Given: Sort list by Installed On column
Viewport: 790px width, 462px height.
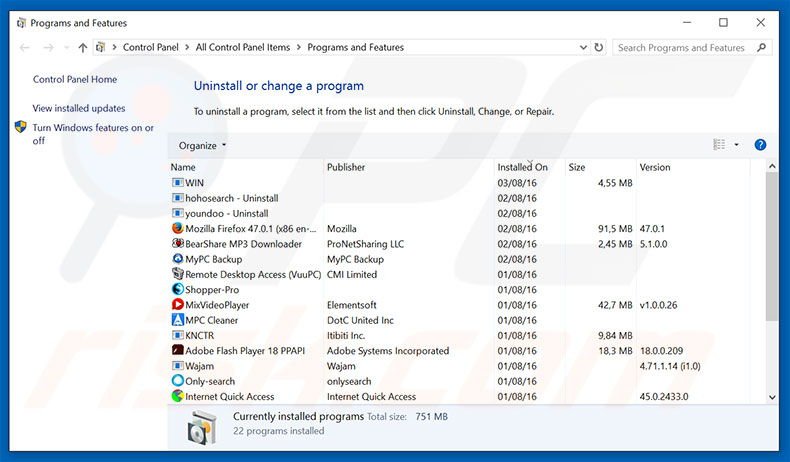Looking at the screenshot, I should [522, 167].
